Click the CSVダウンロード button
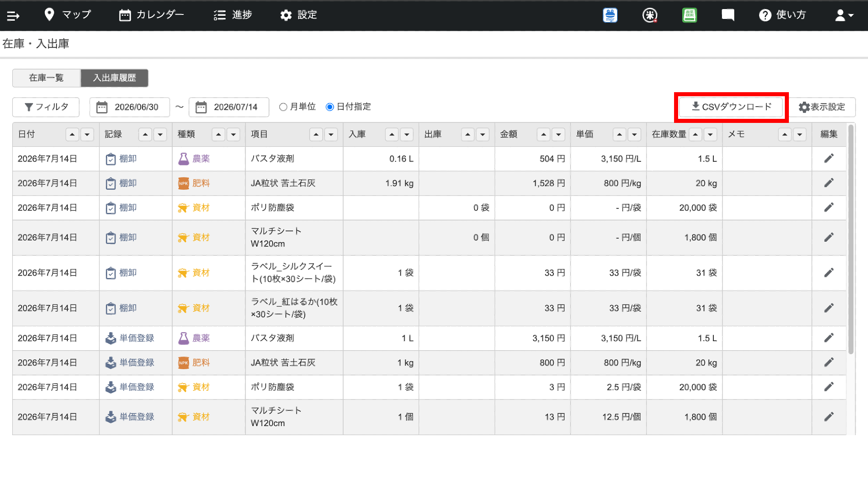868x488 pixels. point(731,107)
